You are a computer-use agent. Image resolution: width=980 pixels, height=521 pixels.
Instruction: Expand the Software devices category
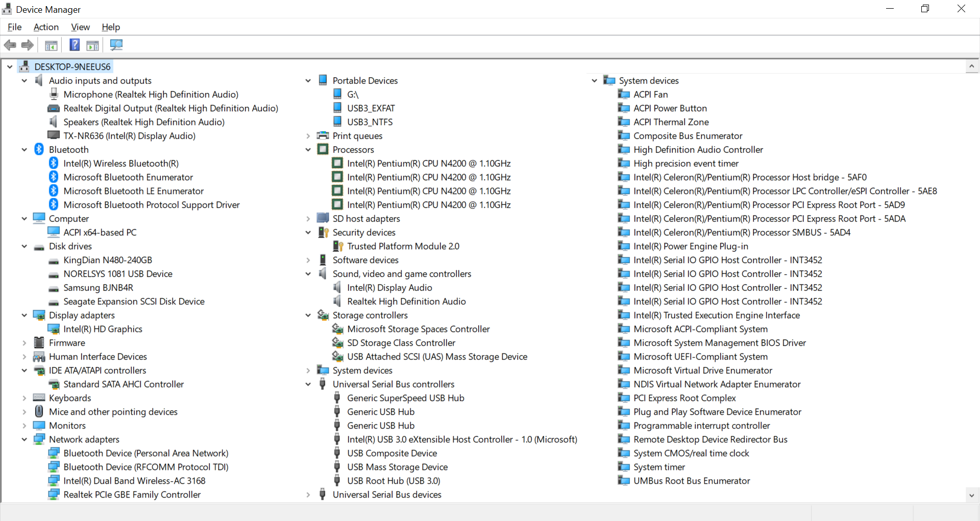[x=308, y=260]
